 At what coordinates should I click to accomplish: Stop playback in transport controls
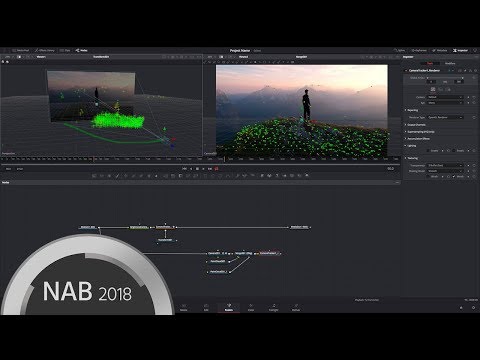197,169
